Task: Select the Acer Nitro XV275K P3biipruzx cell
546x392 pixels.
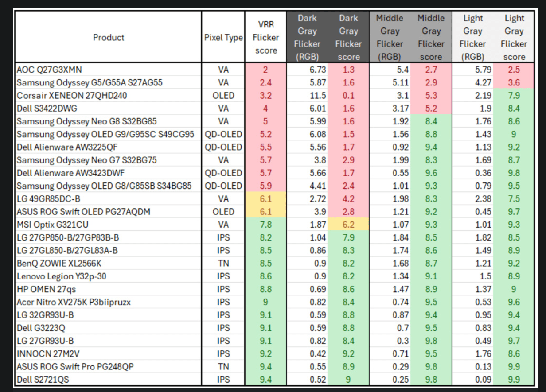Action: [x=109, y=302]
